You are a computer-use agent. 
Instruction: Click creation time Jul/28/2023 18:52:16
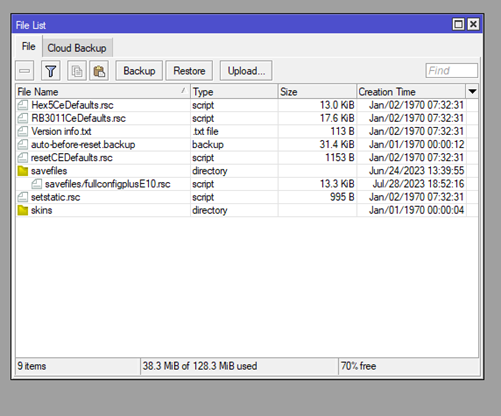point(418,184)
